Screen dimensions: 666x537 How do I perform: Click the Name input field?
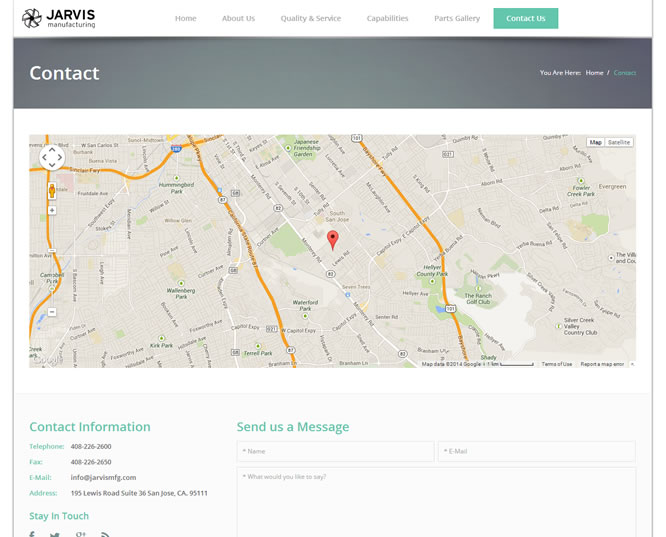[x=335, y=451]
